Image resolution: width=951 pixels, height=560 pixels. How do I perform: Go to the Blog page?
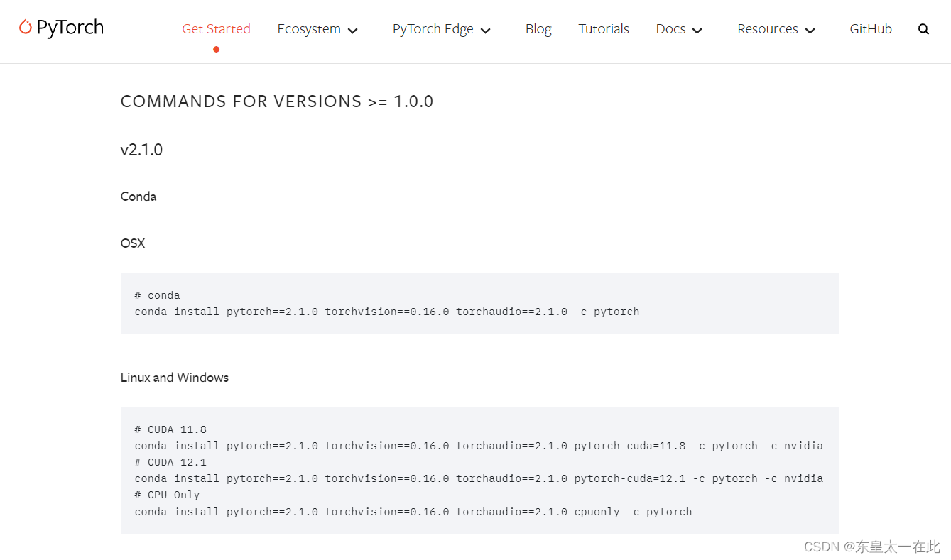[538, 29]
